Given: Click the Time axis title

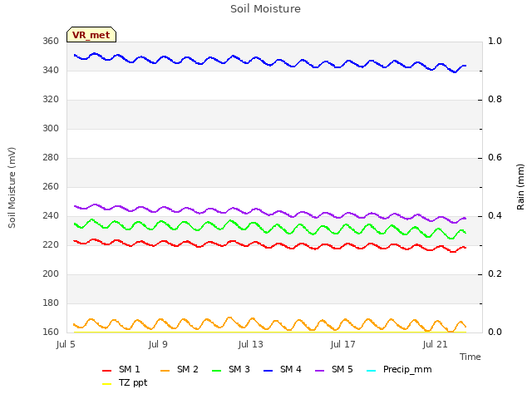Looking at the screenshot, I should tap(470, 357).
